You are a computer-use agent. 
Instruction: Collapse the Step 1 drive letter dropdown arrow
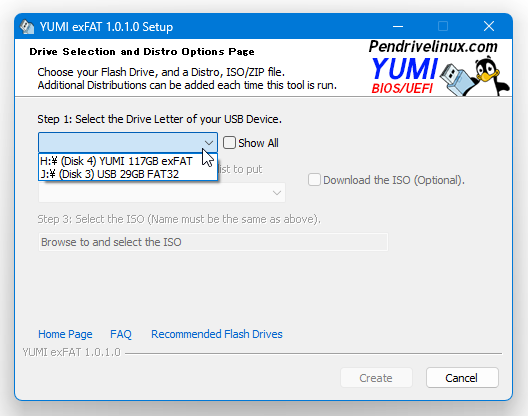click(x=209, y=143)
